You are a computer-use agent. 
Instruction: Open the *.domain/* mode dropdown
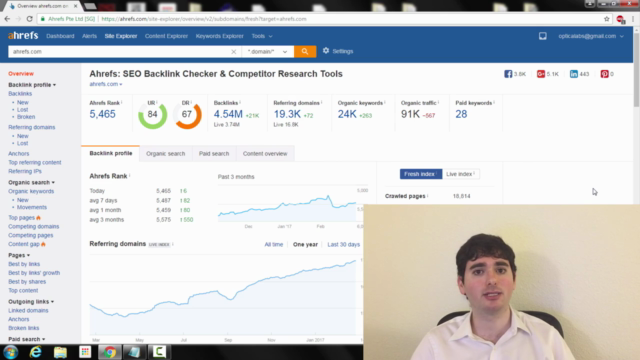click(x=267, y=51)
